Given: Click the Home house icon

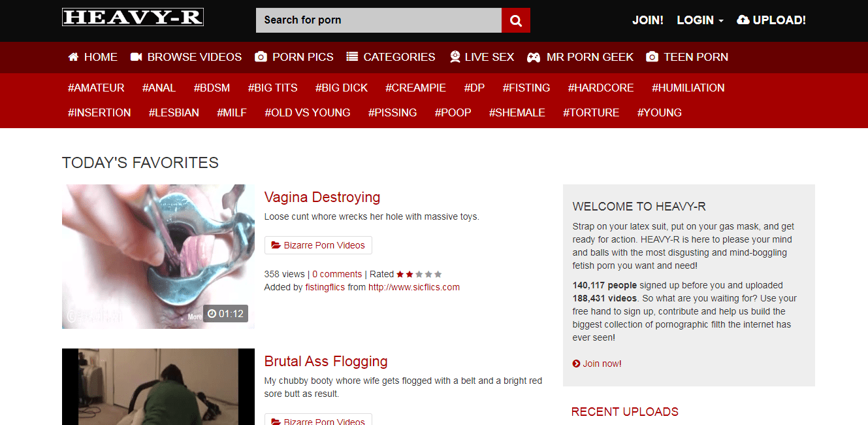Looking at the screenshot, I should [x=73, y=57].
